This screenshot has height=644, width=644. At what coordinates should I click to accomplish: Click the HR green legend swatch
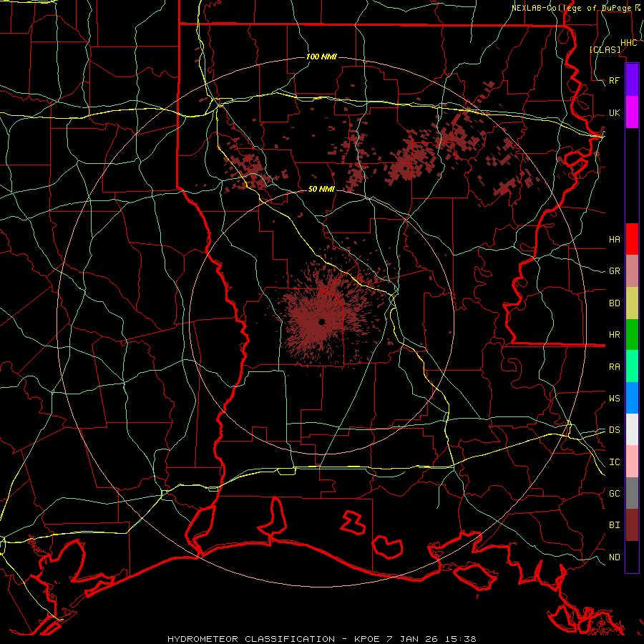(x=632, y=335)
